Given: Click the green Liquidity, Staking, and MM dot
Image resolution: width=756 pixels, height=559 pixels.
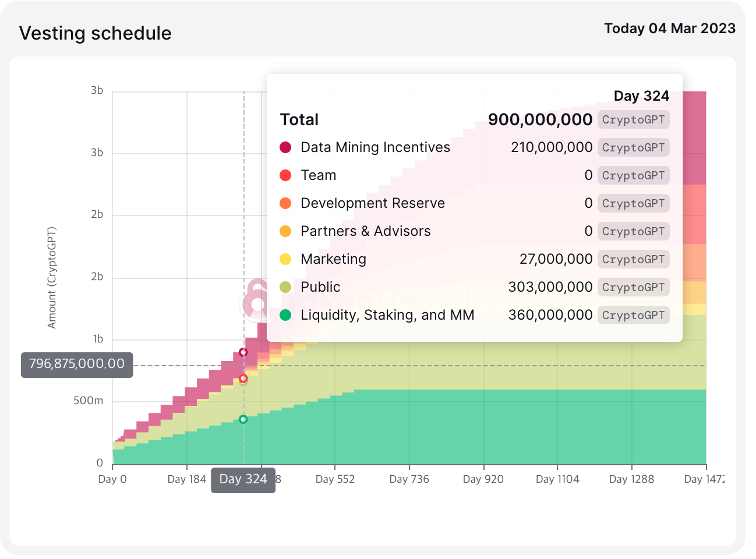Looking at the screenshot, I should [285, 315].
